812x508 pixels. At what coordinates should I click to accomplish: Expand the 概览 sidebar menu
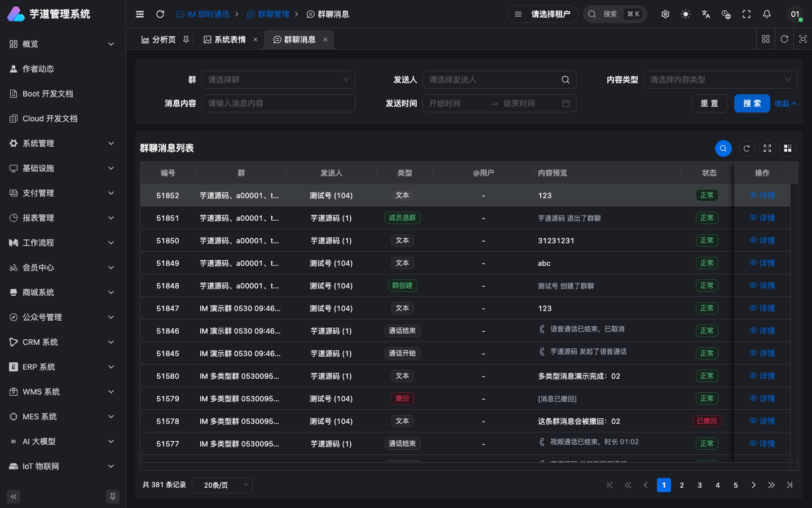(x=63, y=44)
